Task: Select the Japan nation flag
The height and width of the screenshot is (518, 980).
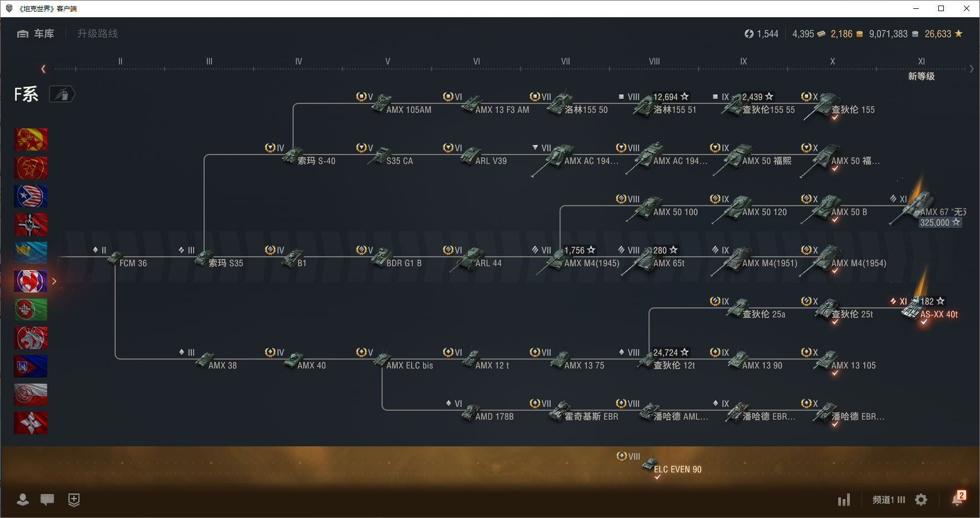Action: [x=31, y=423]
